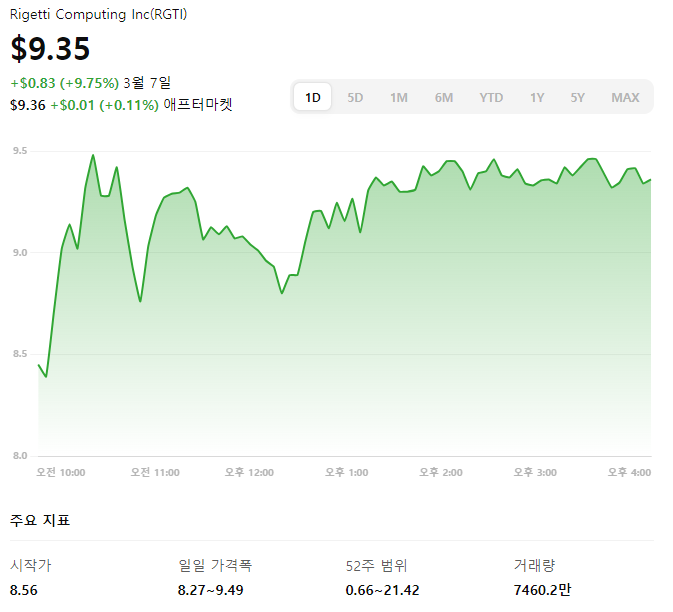The width and height of the screenshot is (673, 612).
Task: Click the 오전 10:00 time axis label
Action: [x=61, y=473]
